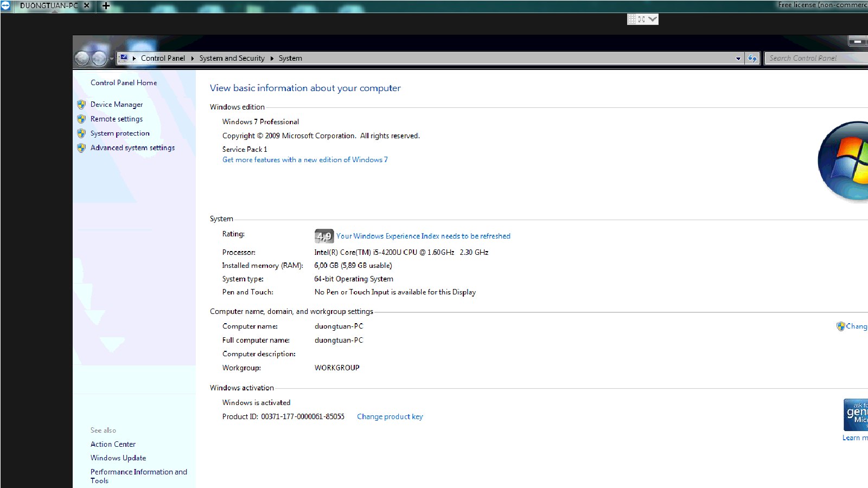This screenshot has height=488, width=868.
Task: Click the Service Pack 1 text
Action: pyautogui.click(x=245, y=149)
